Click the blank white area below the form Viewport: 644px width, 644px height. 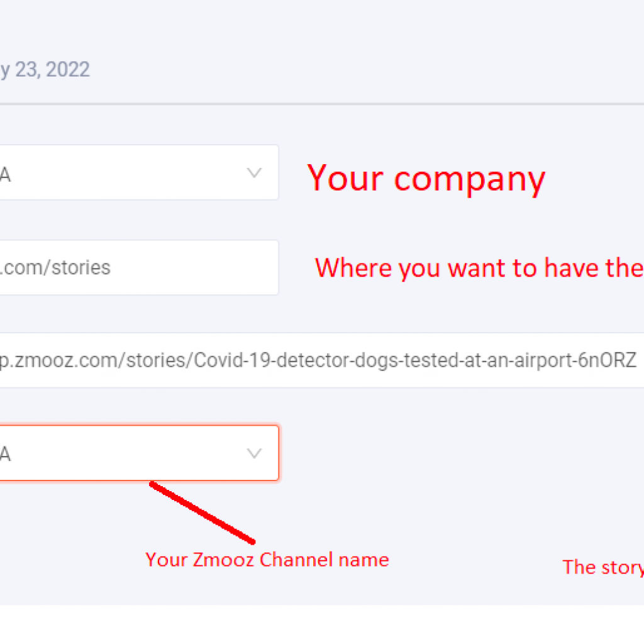322,625
